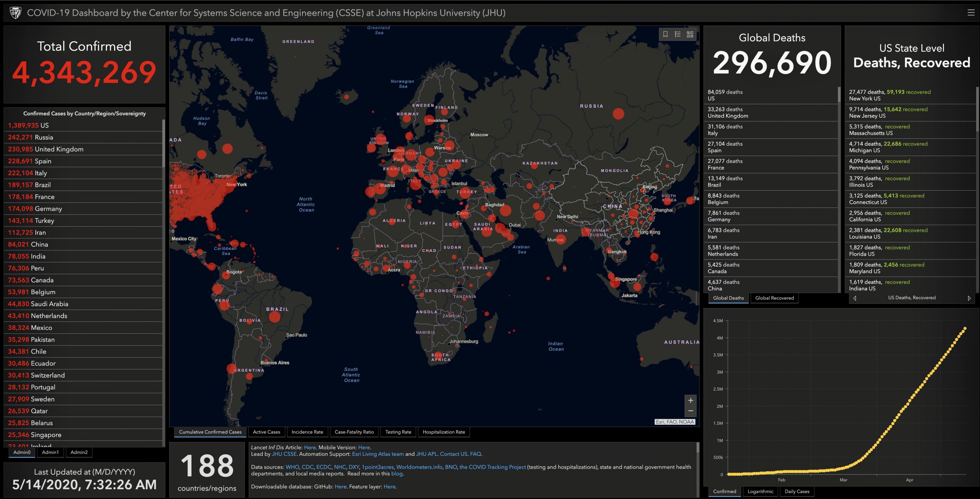Open the Admin2 tab
Viewport: 980px width, 499px height.
coord(79,452)
